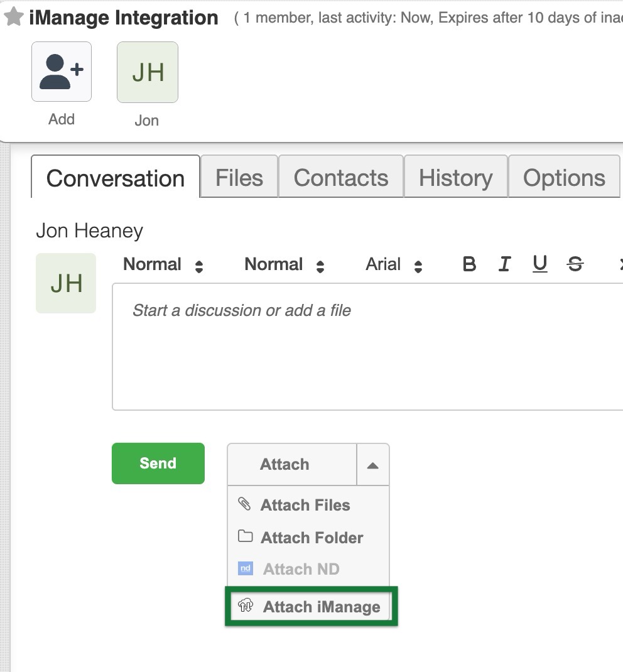Viewport: 623px width, 672px height.
Task: Open the Files tab
Action: (239, 178)
